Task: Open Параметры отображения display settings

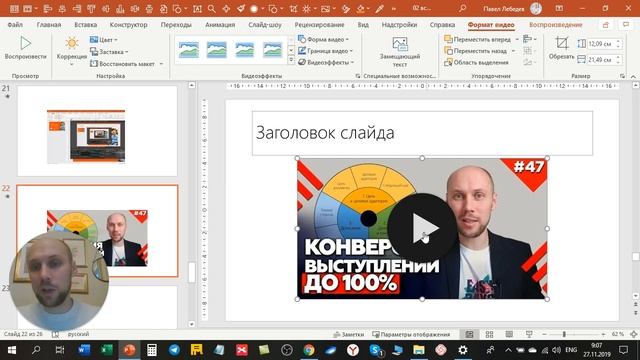Action: [x=411, y=334]
